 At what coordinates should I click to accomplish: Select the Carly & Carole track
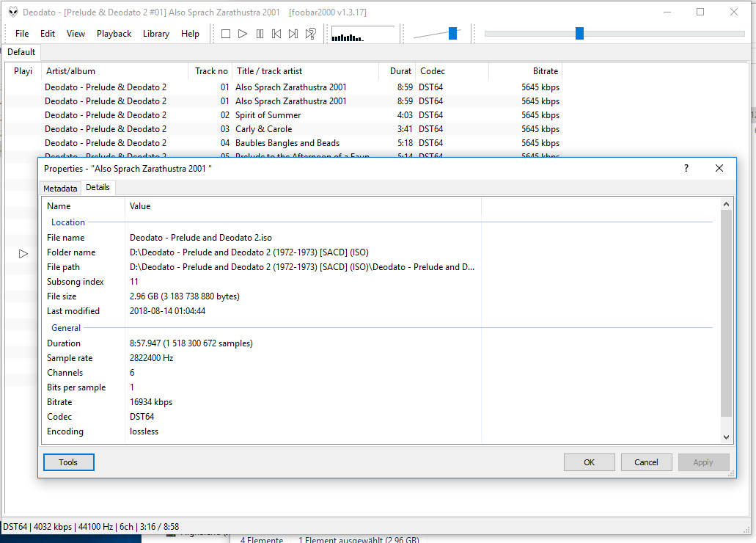pyautogui.click(x=282, y=129)
